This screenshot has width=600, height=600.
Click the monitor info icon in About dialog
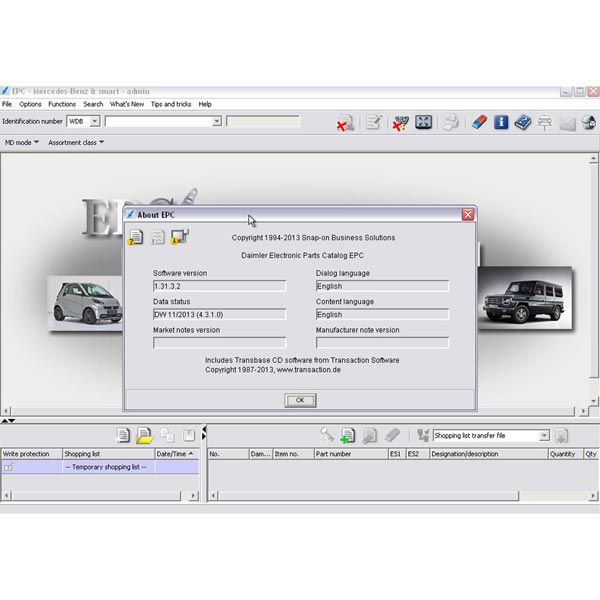coord(179,237)
